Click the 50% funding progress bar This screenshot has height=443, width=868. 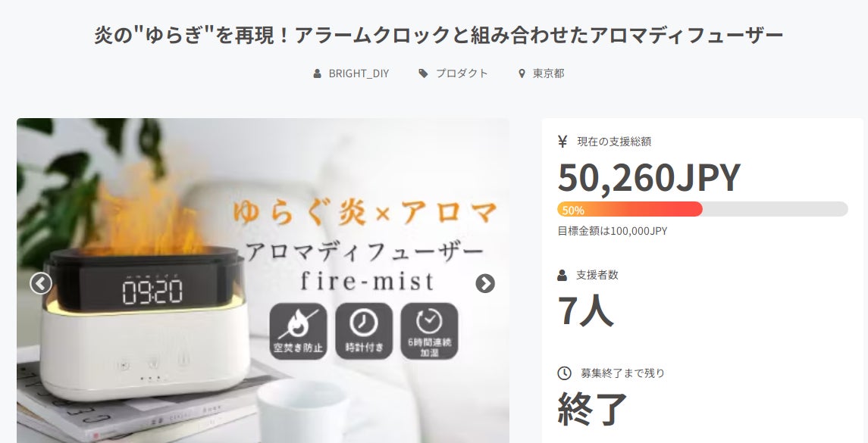click(703, 209)
